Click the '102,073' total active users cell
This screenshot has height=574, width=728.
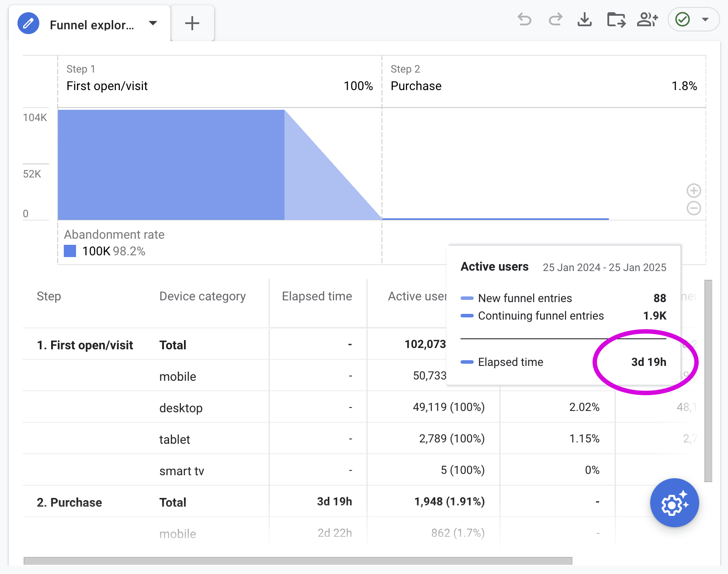click(425, 344)
